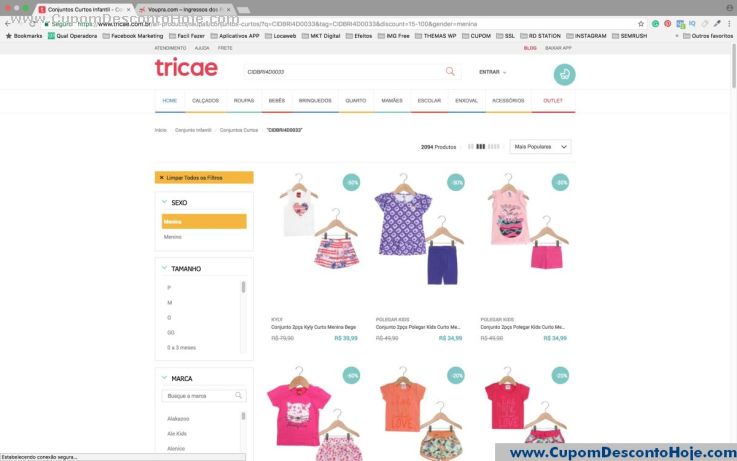
Task: Click the search magnifier icon in header
Action: 450,72
